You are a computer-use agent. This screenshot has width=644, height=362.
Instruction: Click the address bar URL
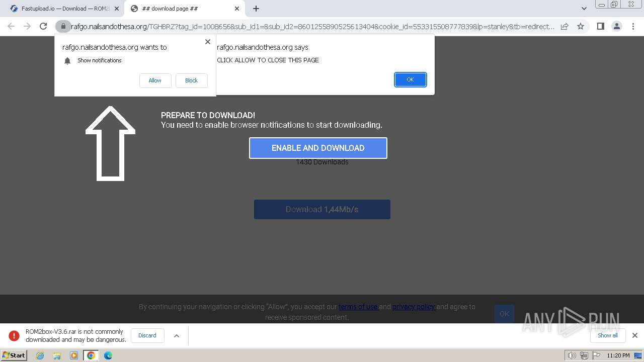coord(312,27)
